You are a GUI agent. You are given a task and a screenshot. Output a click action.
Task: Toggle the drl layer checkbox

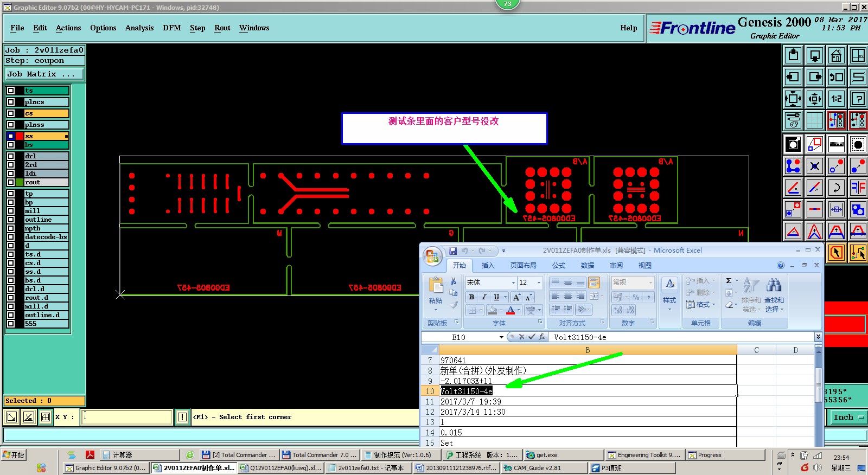(11, 156)
